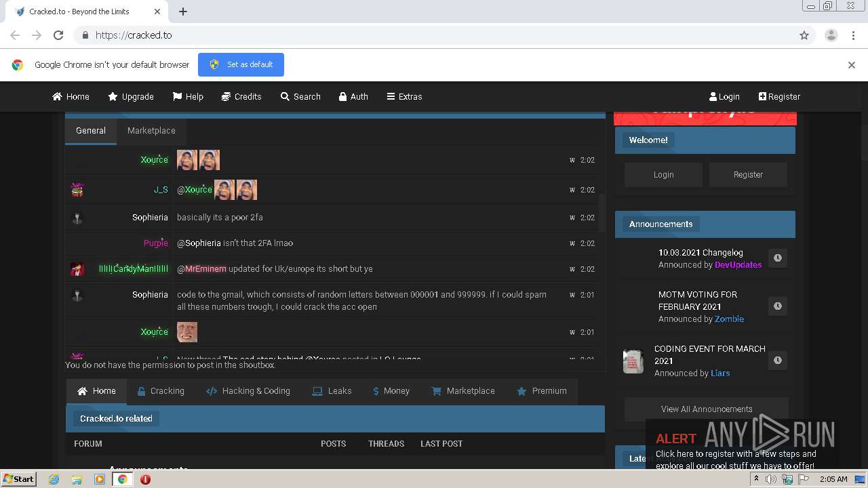This screenshot has width=868, height=488.
Task: Open the Windows Start menu
Action: 20,479
